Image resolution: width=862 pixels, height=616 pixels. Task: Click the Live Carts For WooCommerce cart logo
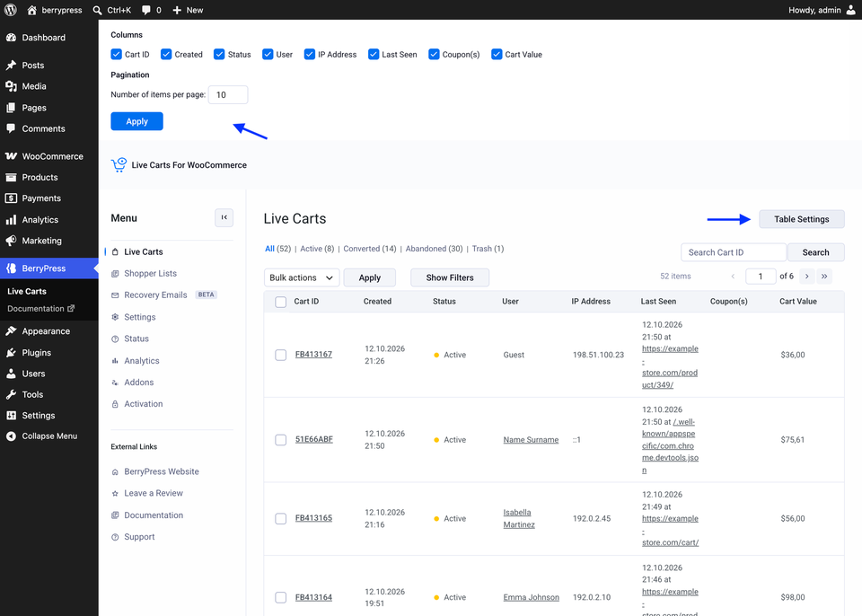coord(119,164)
